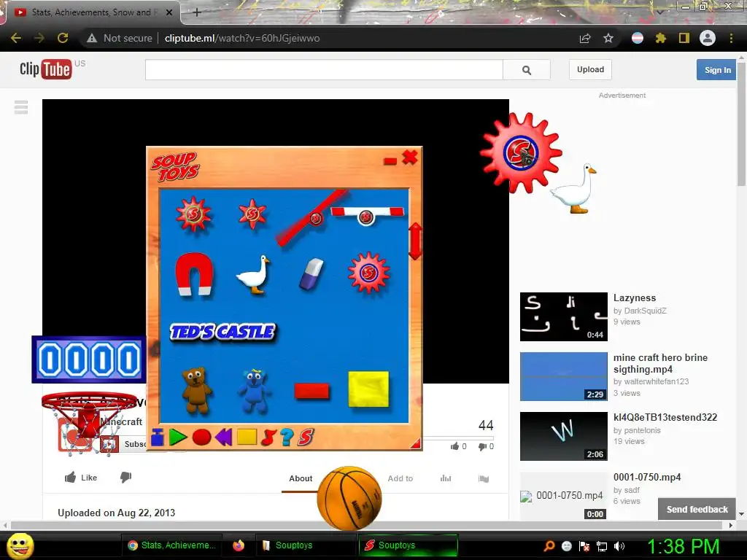Open the browser three-dot menu
Viewport: 747px width, 560px height.
[x=731, y=38]
